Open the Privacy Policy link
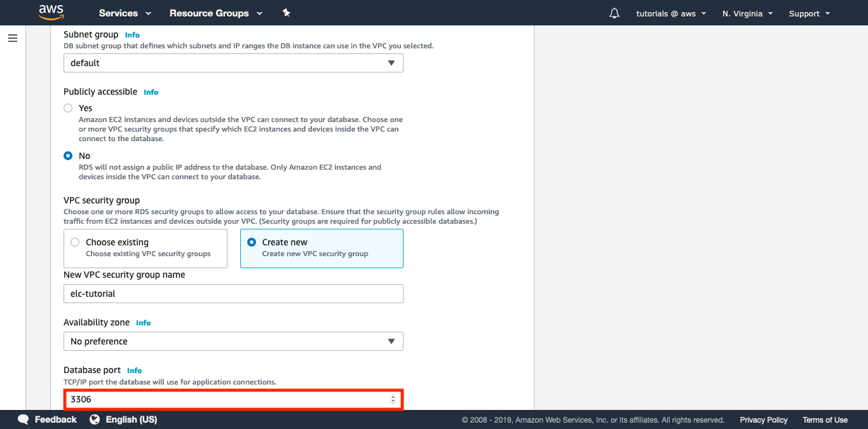868x429 pixels. point(763,420)
